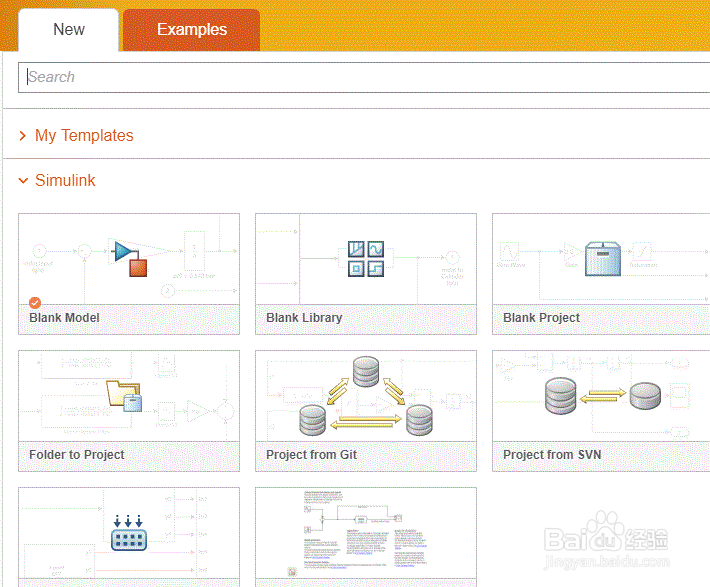Collapse the Simulink section chevron

click(x=23, y=181)
